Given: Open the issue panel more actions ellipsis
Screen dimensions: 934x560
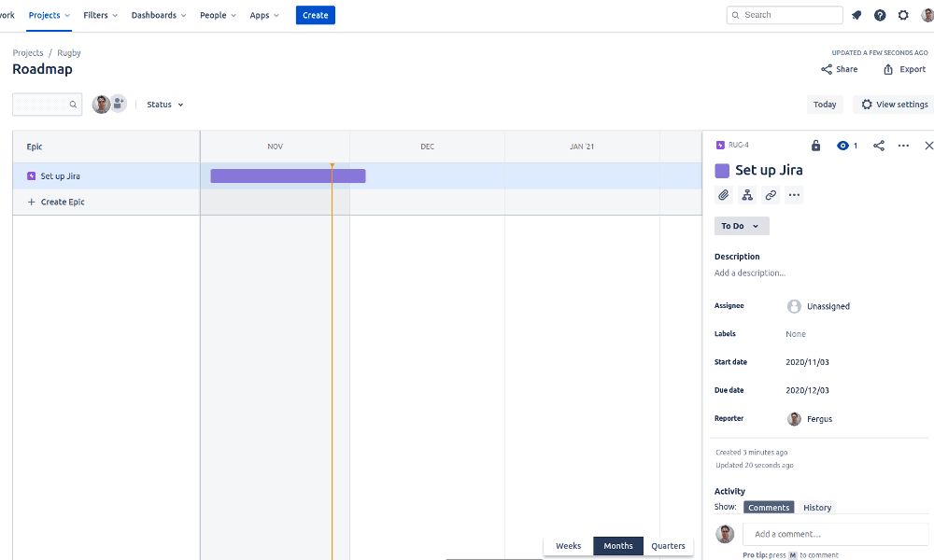Looking at the screenshot, I should coord(903,146).
